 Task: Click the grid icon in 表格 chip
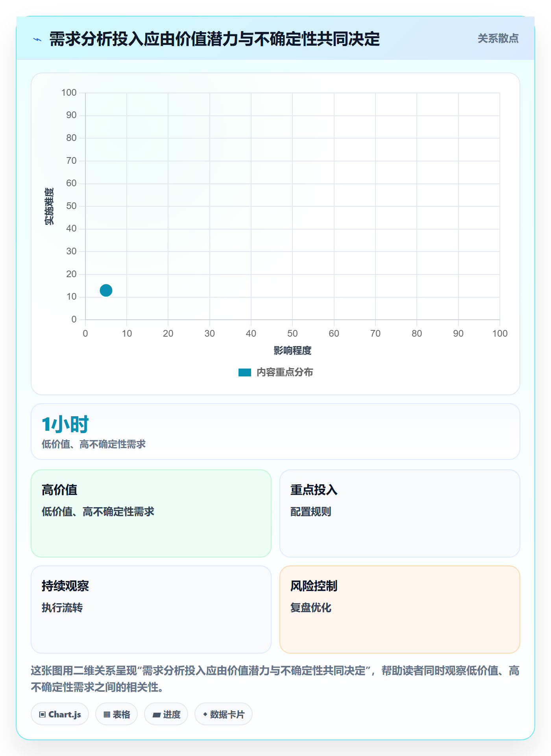coord(107,715)
